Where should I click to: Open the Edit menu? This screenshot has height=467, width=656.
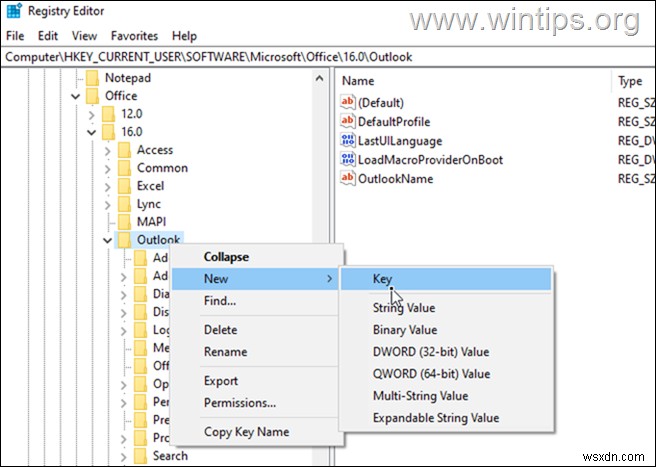(x=48, y=36)
